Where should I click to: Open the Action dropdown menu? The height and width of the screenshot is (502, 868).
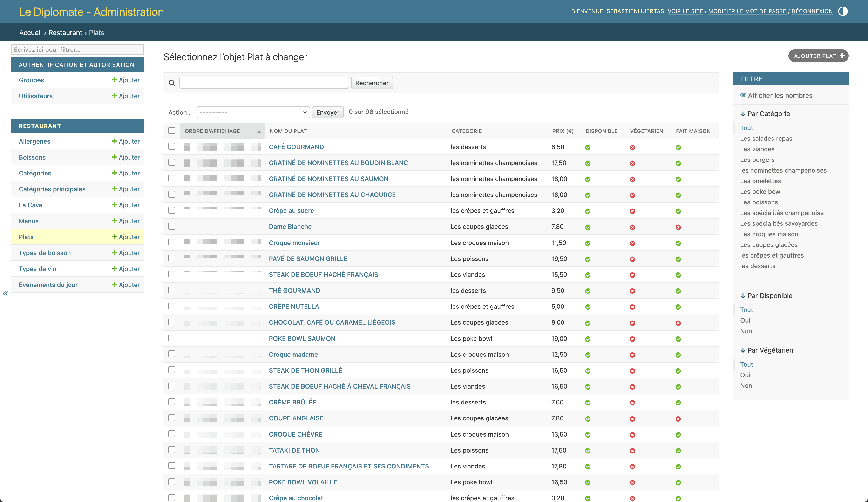253,112
